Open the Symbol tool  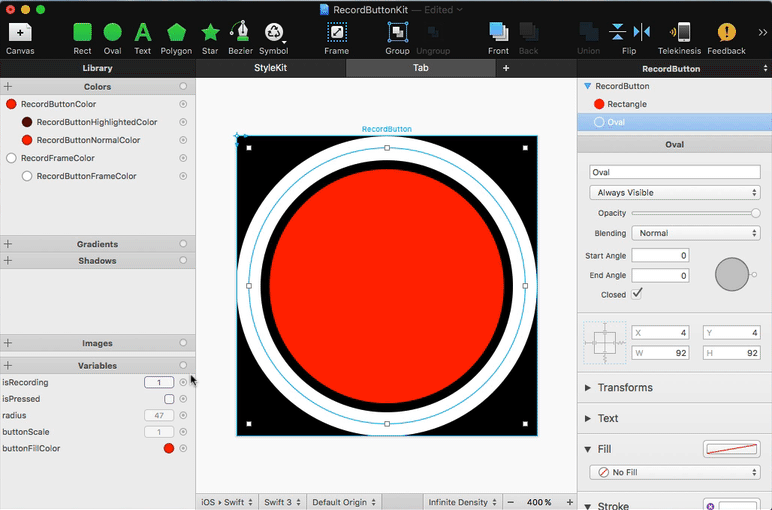(x=273, y=38)
